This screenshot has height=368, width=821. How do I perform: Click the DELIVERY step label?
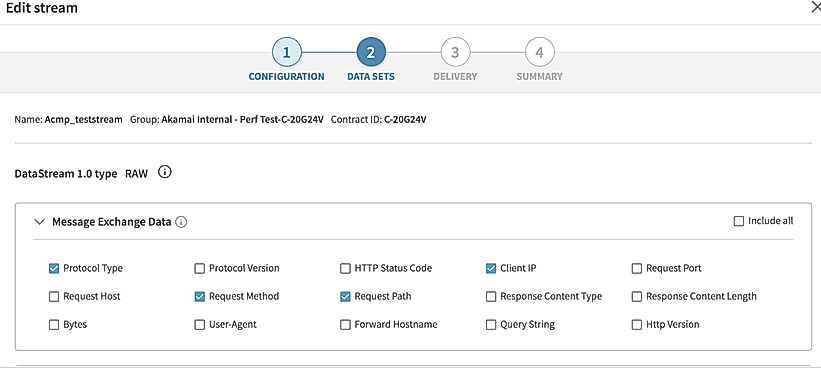click(x=455, y=76)
